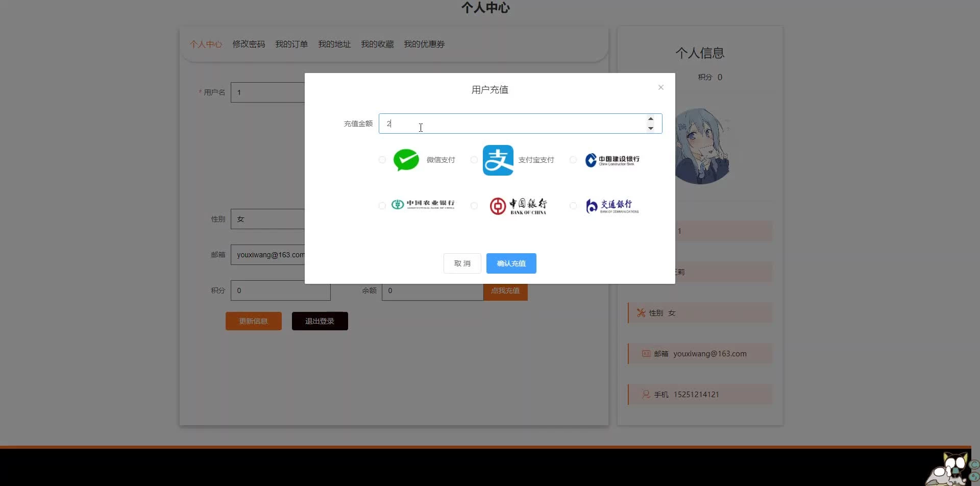
Task: Click the black 退出登录 button
Action: (320, 321)
